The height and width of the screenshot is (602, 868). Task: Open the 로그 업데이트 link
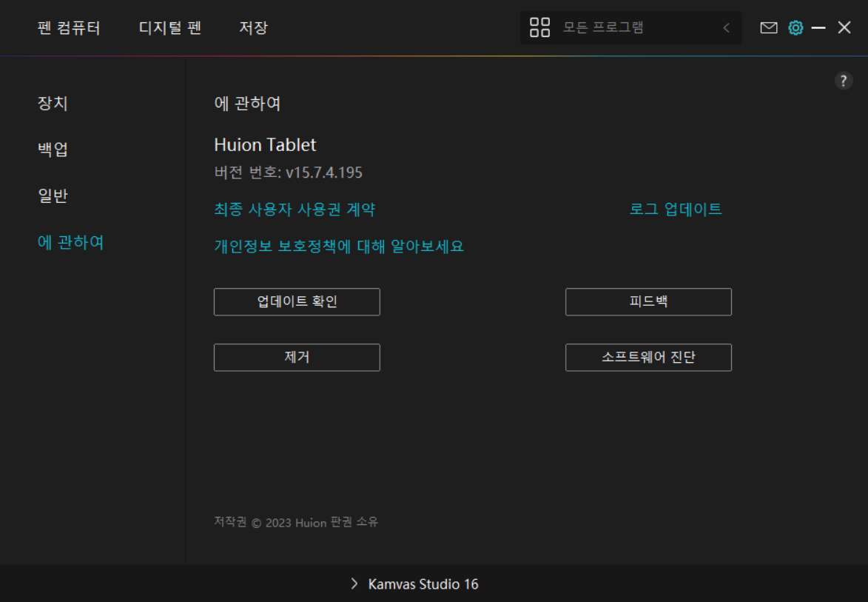pyautogui.click(x=676, y=209)
